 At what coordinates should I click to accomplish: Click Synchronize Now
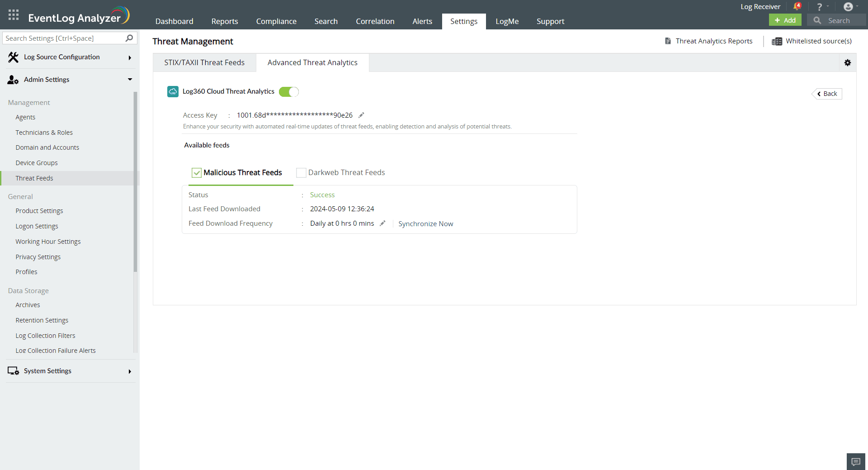point(425,223)
